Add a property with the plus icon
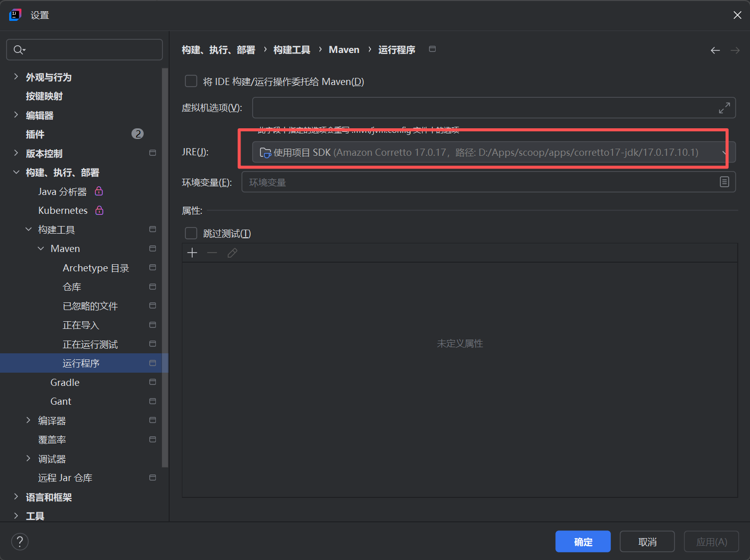Image resolution: width=750 pixels, height=560 pixels. tap(192, 253)
